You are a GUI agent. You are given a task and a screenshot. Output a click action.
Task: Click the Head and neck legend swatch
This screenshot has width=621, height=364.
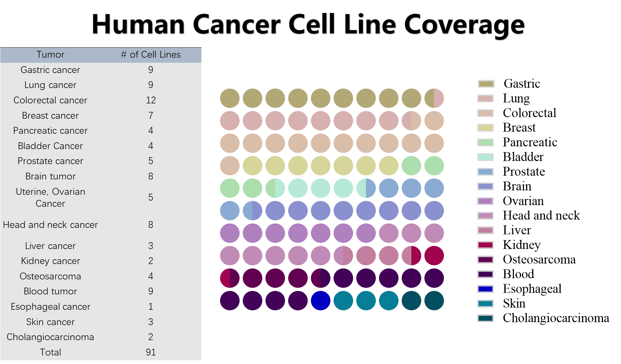point(485,216)
